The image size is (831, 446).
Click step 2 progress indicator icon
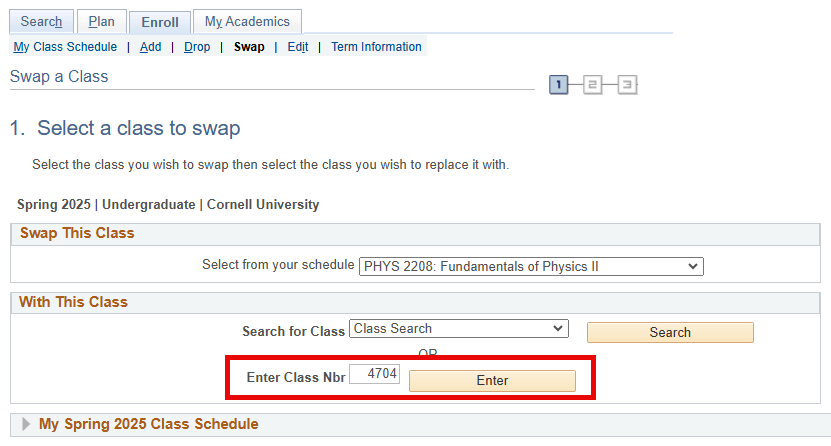point(592,86)
